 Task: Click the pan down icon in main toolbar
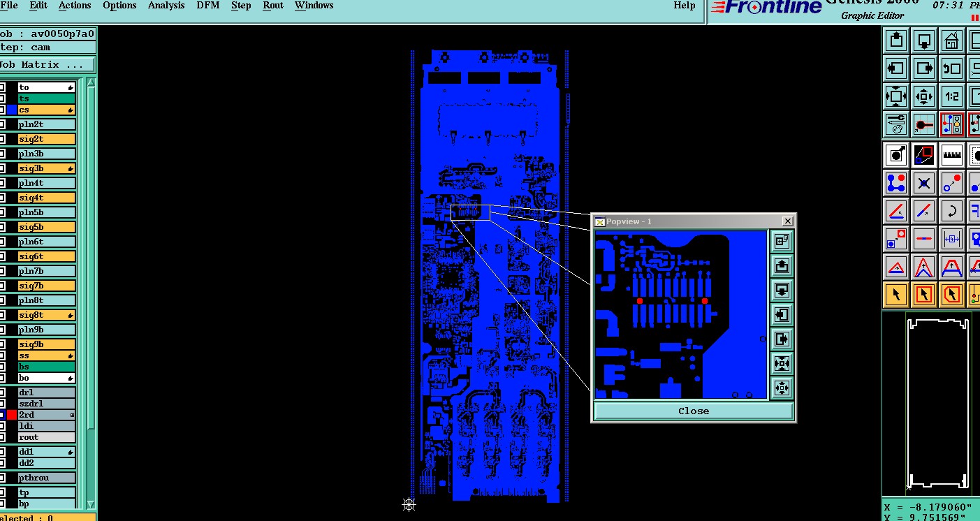click(924, 41)
